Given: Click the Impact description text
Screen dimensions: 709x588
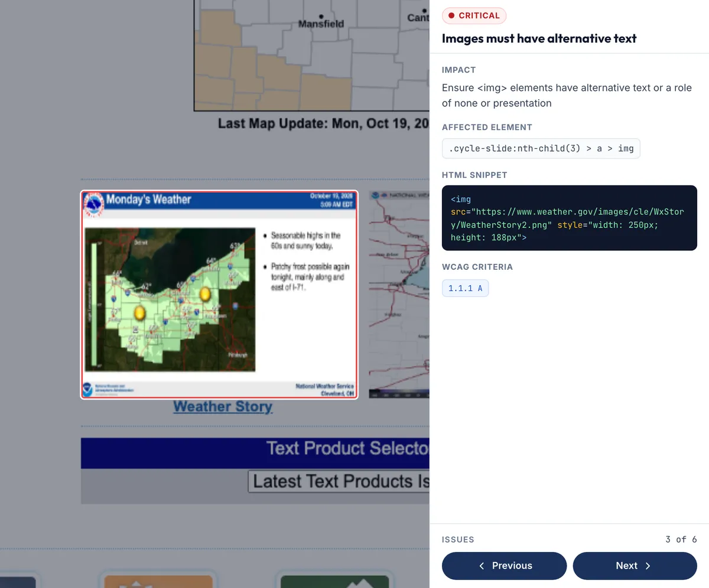Looking at the screenshot, I should (567, 95).
